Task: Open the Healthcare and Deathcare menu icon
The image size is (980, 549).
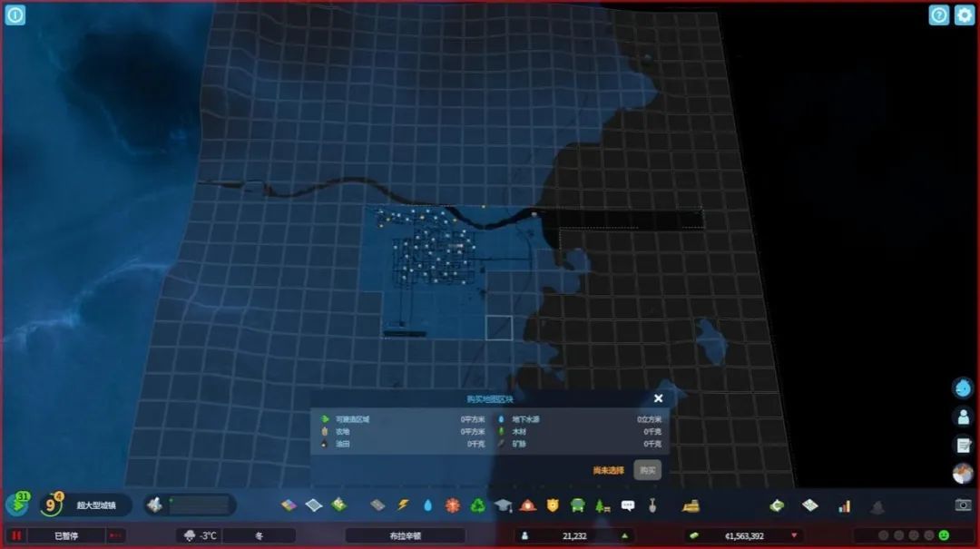Action: coord(453,505)
